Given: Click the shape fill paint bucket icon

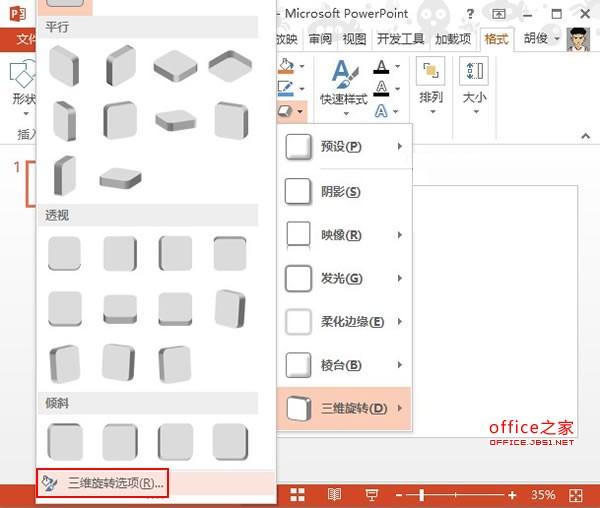Looking at the screenshot, I should [x=286, y=66].
